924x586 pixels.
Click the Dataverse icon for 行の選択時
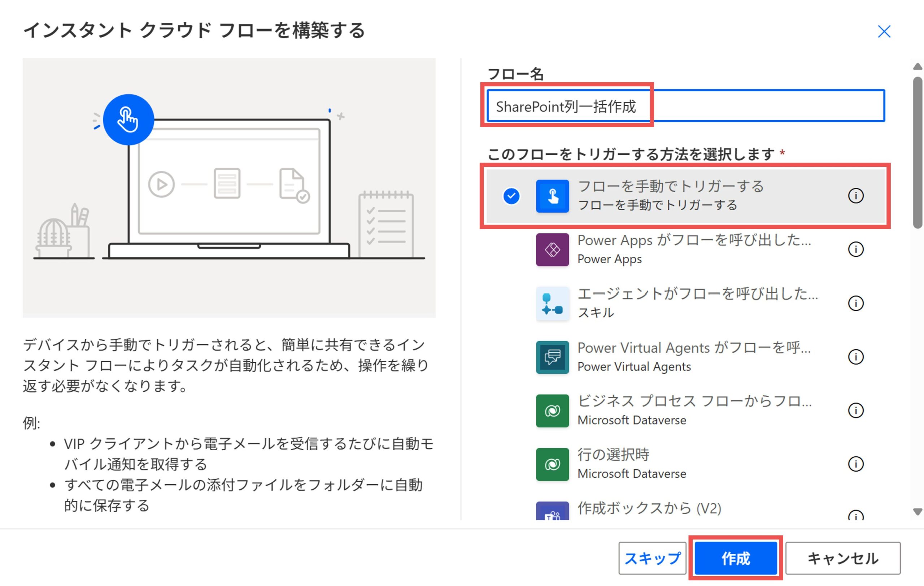552,464
